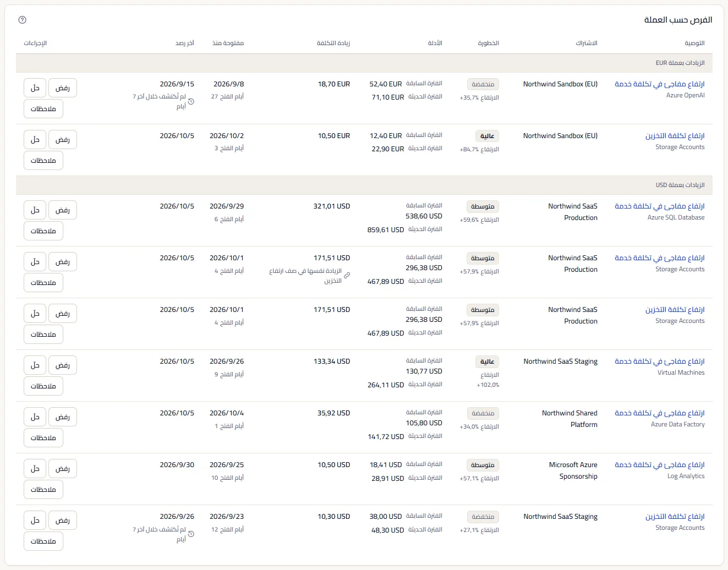The width and height of the screenshot is (728, 570).
Task: Click حل in the Azure OpenAI row
Action: pyautogui.click(x=35, y=88)
